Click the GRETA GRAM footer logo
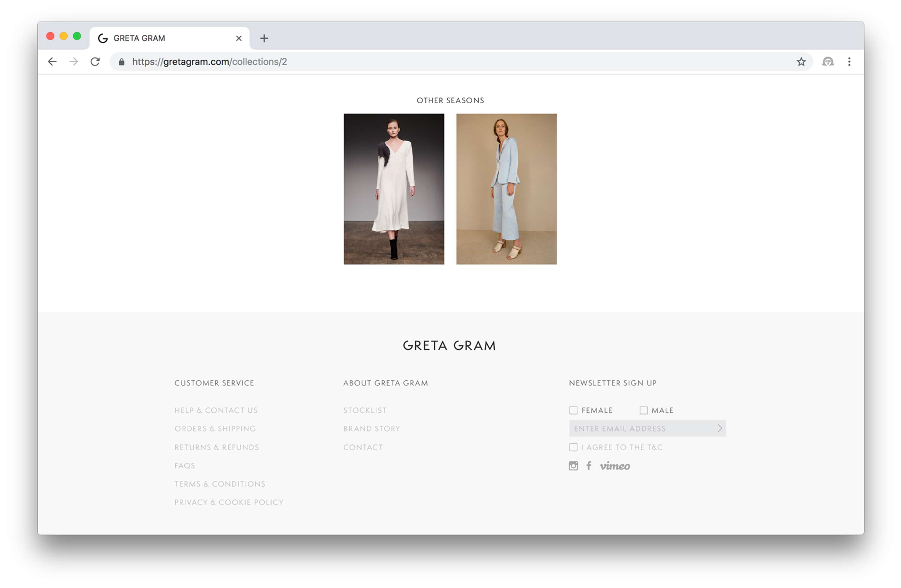Screen dimensions: 901x588 [x=449, y=345]
